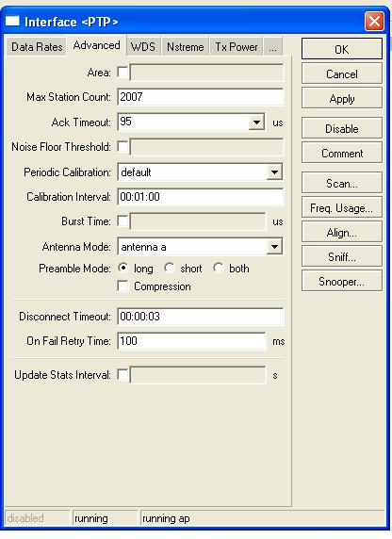Toggle the Noise Floor Threshold checkbox
The width and height of the screenshot is (392, 539).
(122, 147)
